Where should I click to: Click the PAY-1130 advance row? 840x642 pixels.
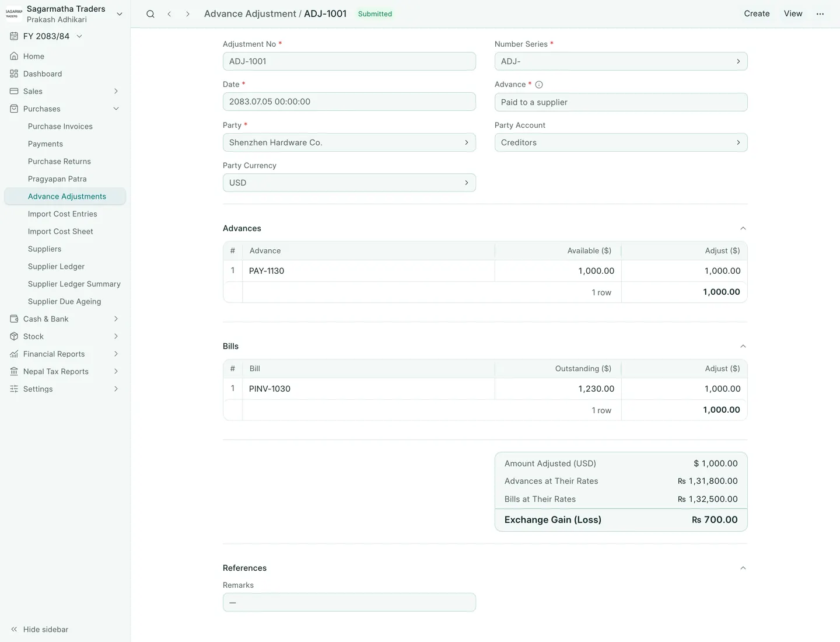(485, 271)
